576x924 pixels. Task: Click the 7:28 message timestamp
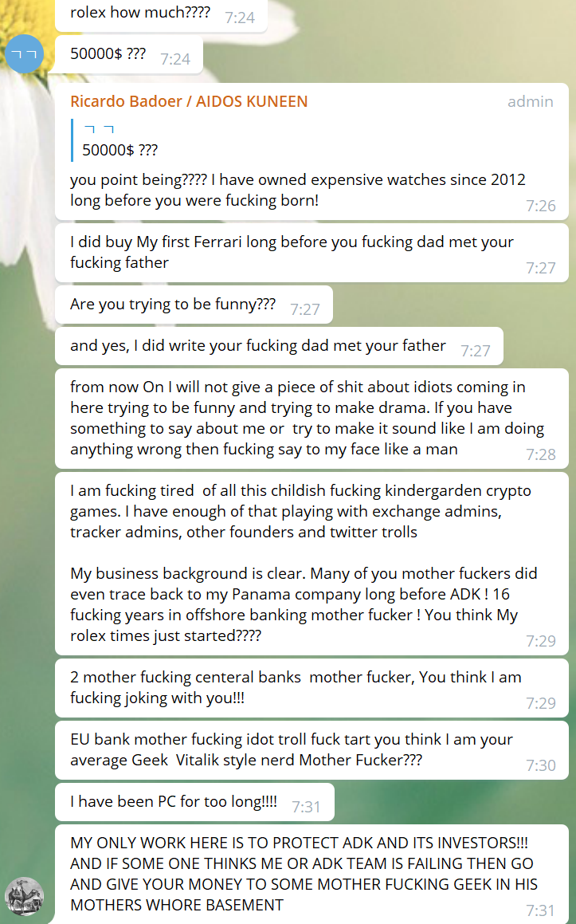pyautogui.click(x=541, y=454)
